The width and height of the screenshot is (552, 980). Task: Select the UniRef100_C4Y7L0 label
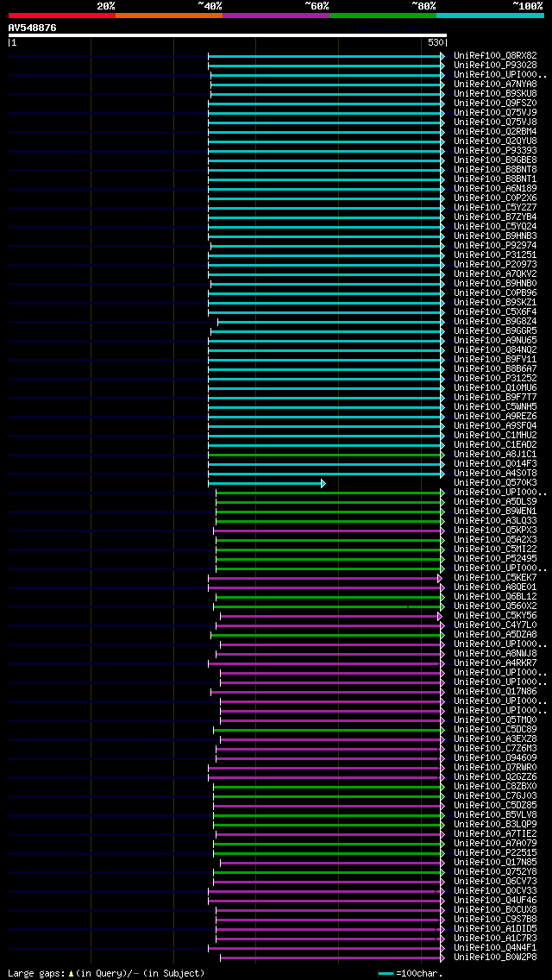tap(495, 625)
